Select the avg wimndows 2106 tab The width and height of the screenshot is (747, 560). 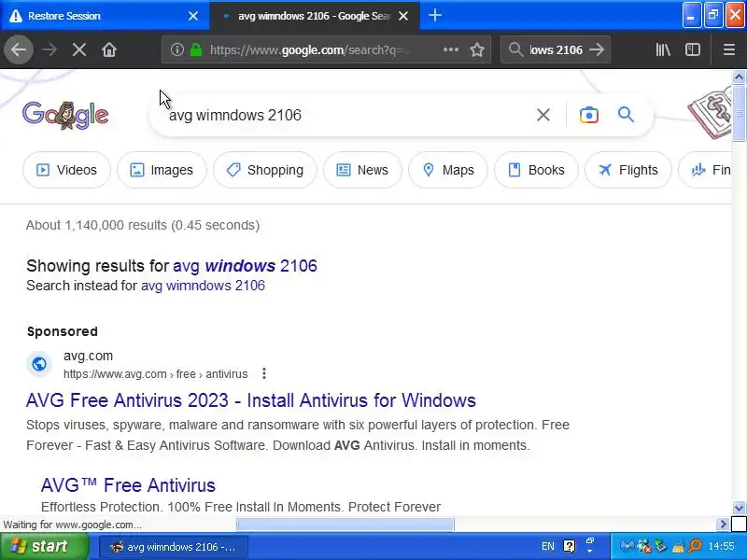(315, 16)
